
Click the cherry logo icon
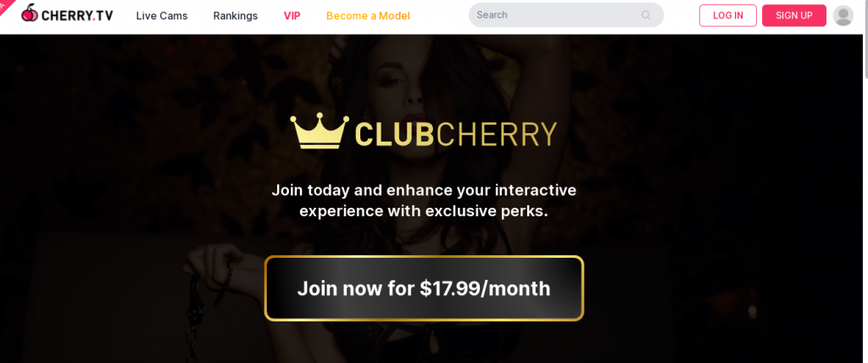tap(30, 13)
